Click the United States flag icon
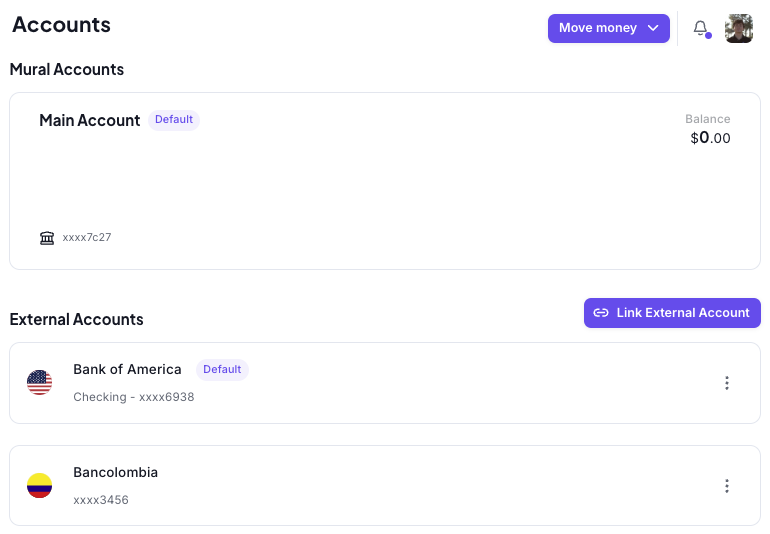This screenshot has width=770, height=534. [x=39, y=382]
